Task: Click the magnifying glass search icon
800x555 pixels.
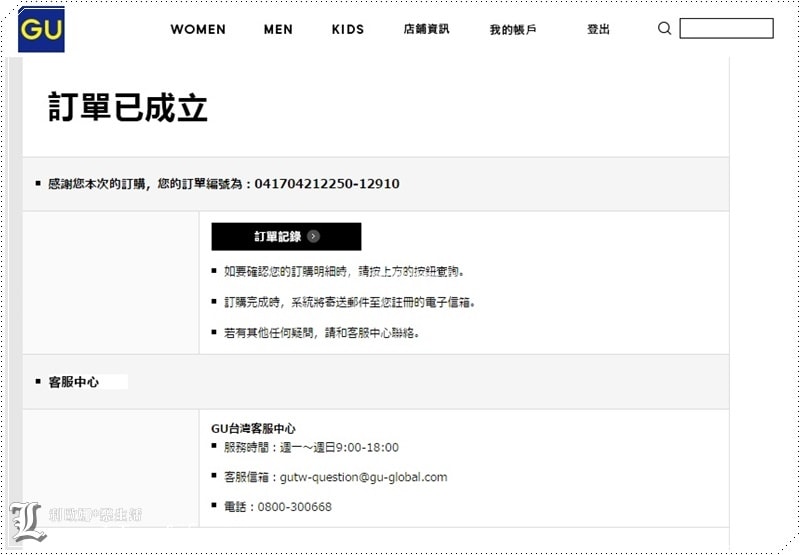Action: coord(664,29)
